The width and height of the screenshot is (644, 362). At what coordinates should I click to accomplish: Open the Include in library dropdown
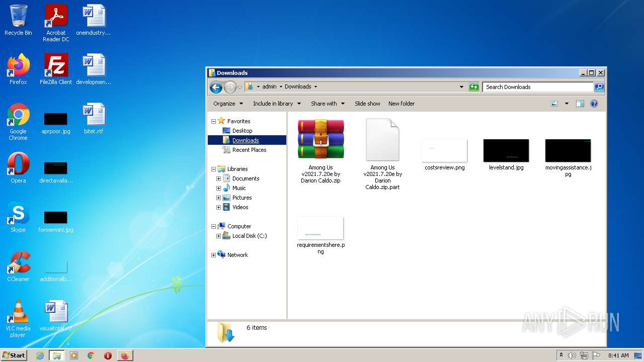click(277, 104)
